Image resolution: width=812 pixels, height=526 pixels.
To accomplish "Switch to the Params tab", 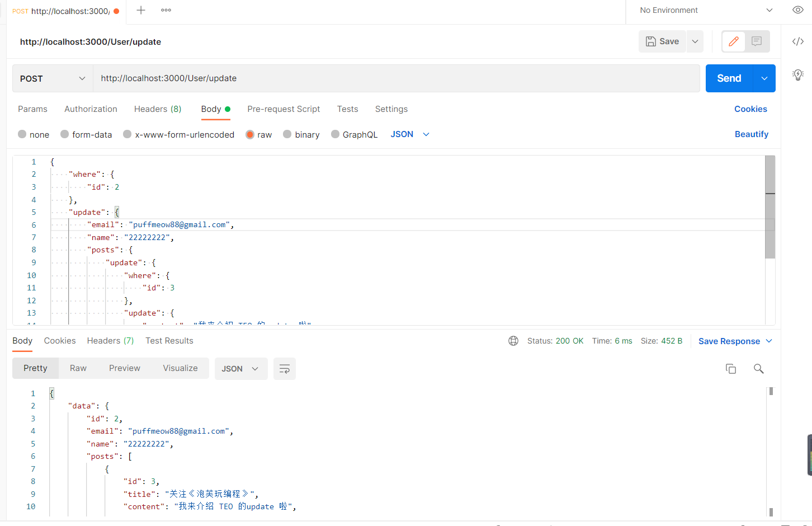I will 32,109.
